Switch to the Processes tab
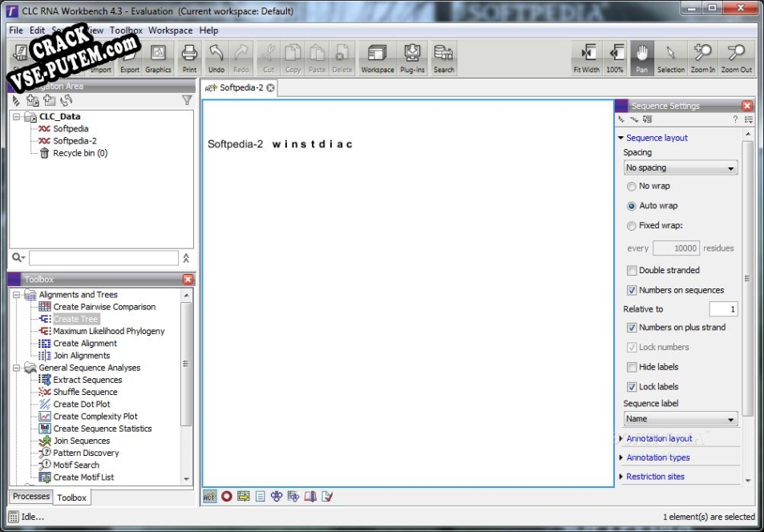The image size is (764, 532). pyautogui.click(x=31, y=497)
